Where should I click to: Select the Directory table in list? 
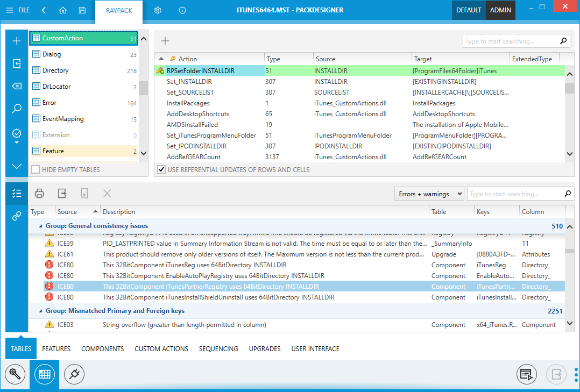point(55,70)
